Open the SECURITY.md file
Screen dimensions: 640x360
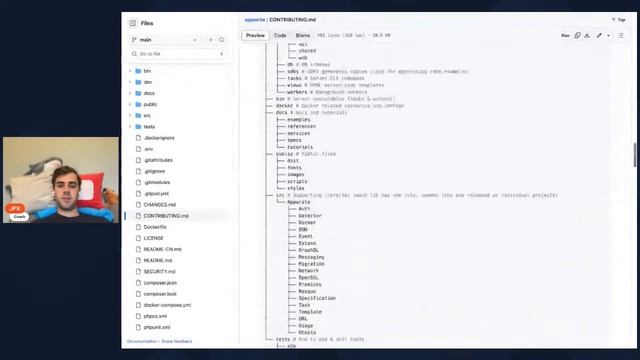pyautogui.click(x=160, y=271)
